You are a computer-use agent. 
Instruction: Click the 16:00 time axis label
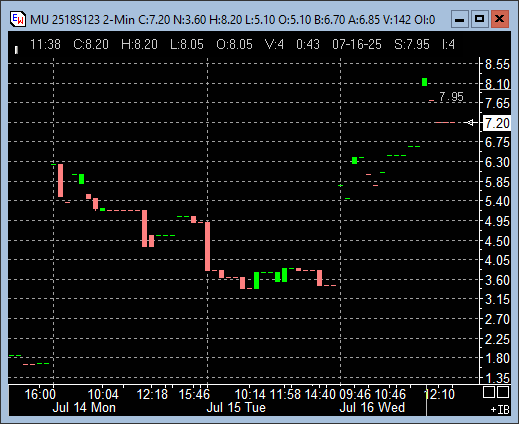tap(40, 394)
